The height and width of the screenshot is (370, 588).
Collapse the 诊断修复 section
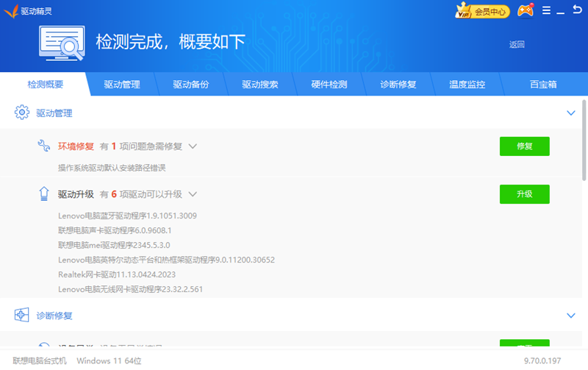click(x=570, y=316)
